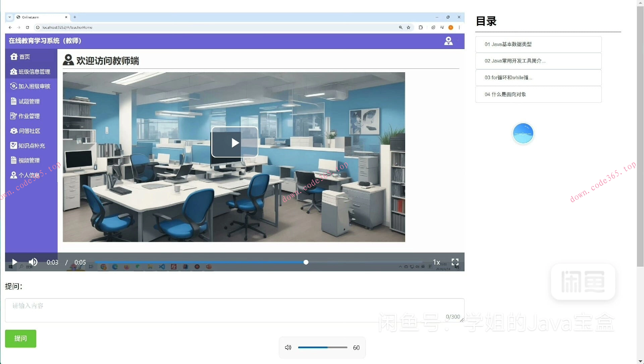The image size is (644, 364).
Task: Click the volume popup speaker icon
Action: coord(288,348)
